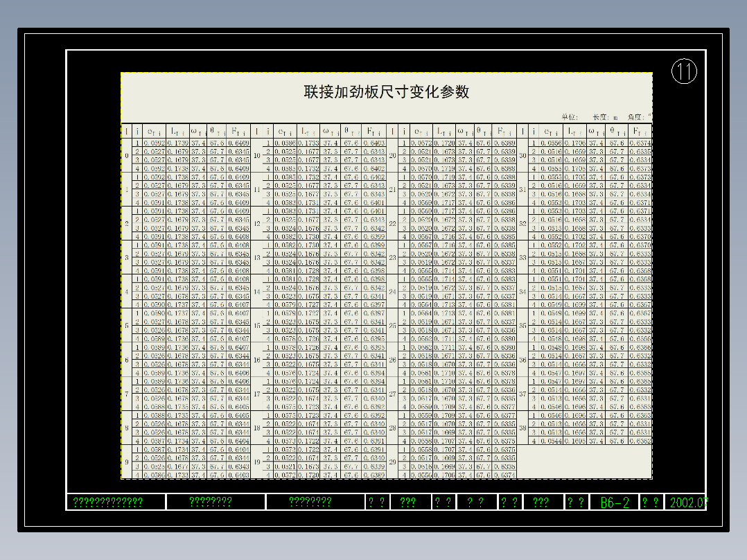
Task: Click the 单位 units label
Action: [x=570, y=115]
